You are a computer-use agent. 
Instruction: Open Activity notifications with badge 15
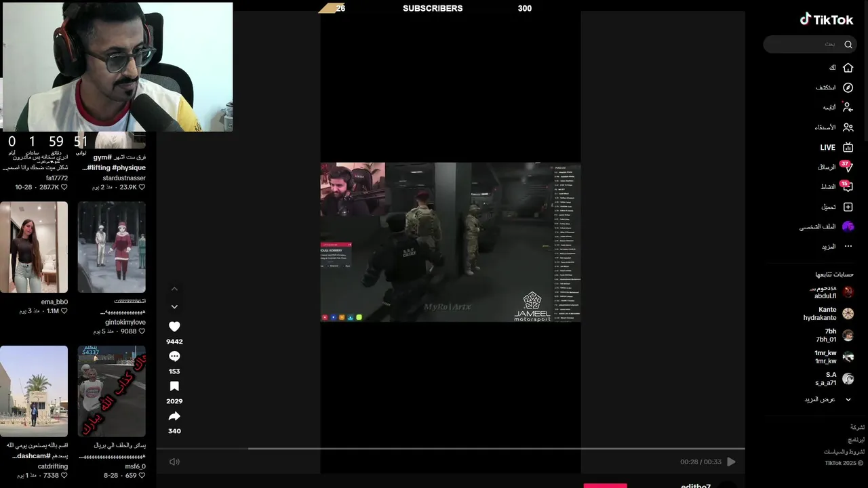tap(836, 186)
